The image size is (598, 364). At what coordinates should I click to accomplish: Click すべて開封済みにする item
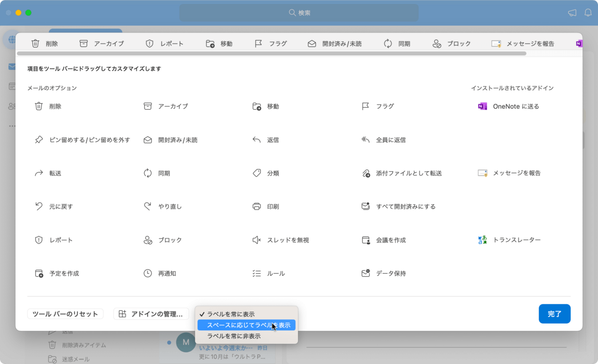[398, 206]
